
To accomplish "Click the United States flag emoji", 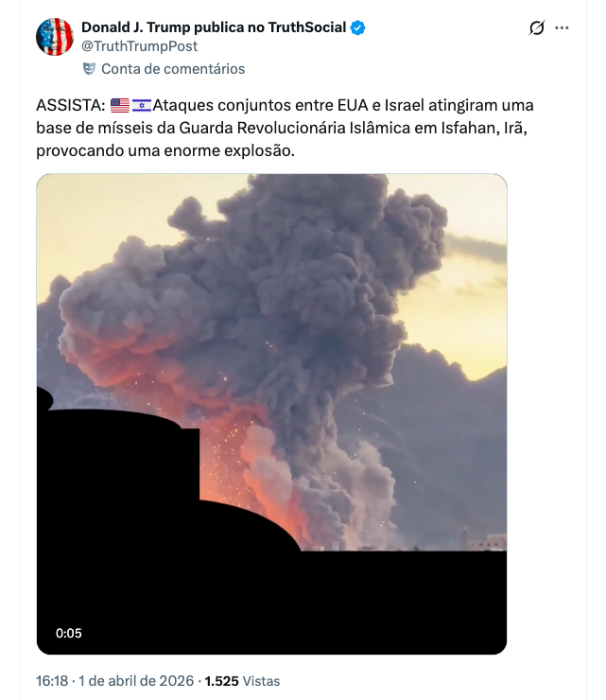I will click(x=120, y=105).
